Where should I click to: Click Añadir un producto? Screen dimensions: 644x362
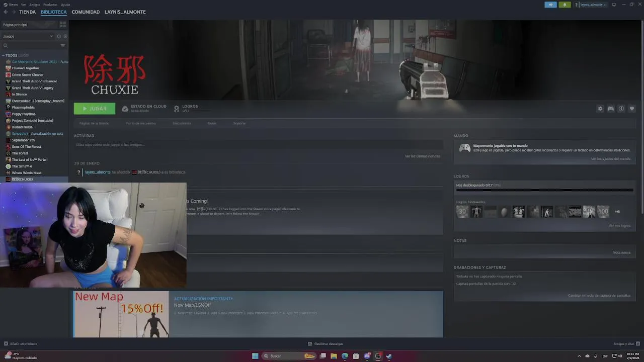(x=20, y=344)
